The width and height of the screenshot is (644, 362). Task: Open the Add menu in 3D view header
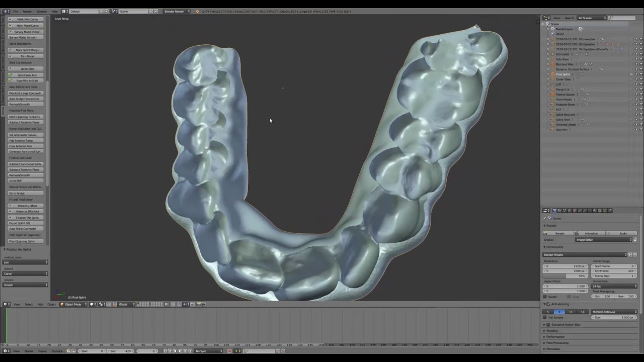pos(40,304)
